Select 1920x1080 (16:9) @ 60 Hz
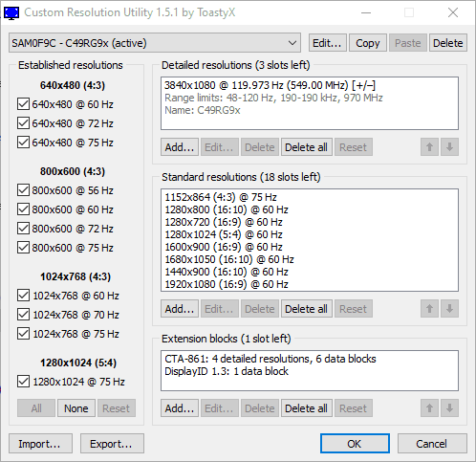 coord(310,284)
